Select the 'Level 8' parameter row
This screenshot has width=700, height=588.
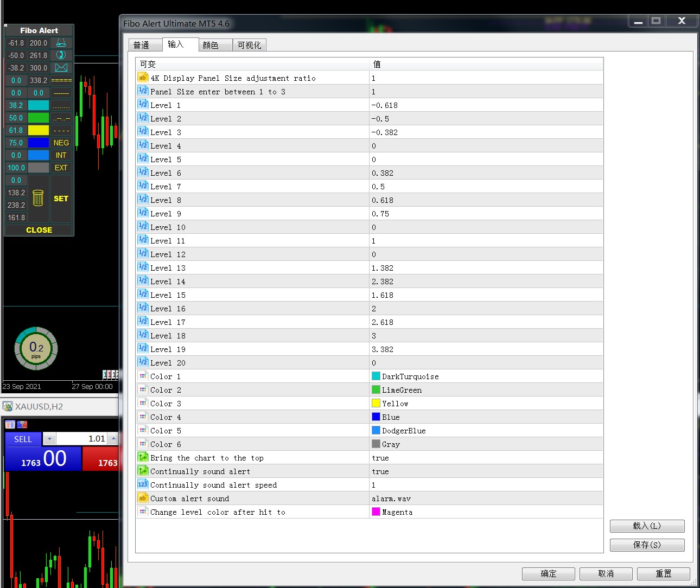pyautogui.click(x=370, y=200)
